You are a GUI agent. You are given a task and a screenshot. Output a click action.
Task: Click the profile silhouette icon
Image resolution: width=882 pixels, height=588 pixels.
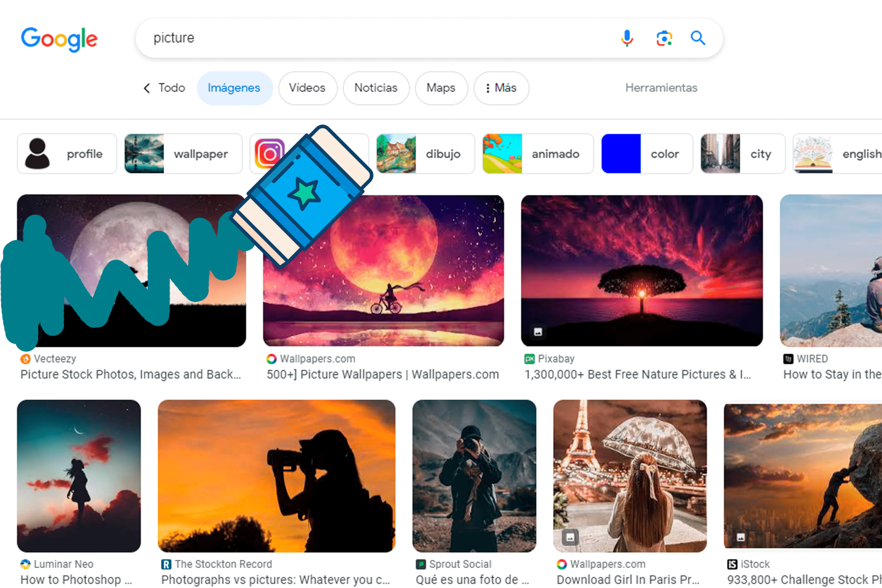point(37,154)
